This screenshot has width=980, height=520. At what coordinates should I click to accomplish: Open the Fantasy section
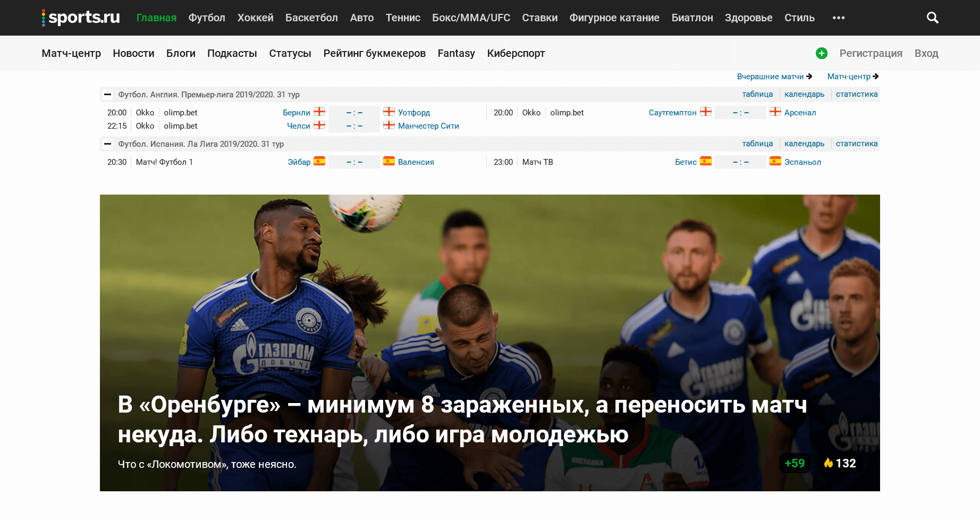click(456, 53)
